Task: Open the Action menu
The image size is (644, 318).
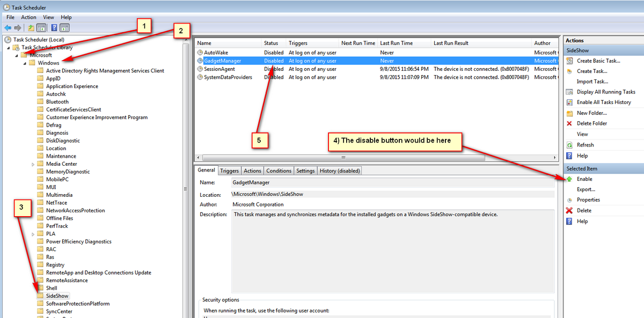Action: pyautogui.click(x=28, y=17)
